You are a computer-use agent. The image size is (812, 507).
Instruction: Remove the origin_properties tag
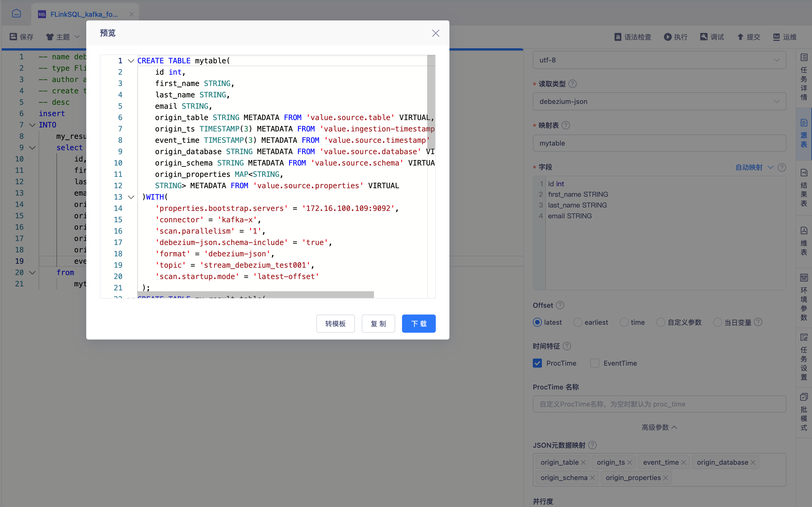666,478
